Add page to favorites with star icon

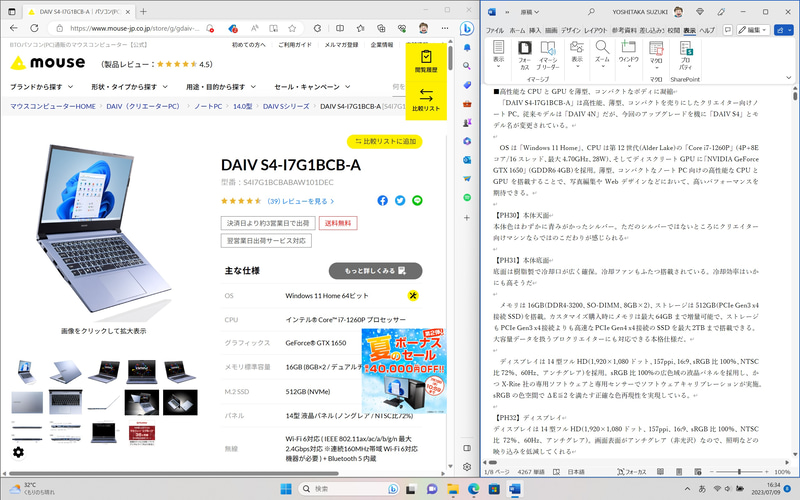click(292, 28)
